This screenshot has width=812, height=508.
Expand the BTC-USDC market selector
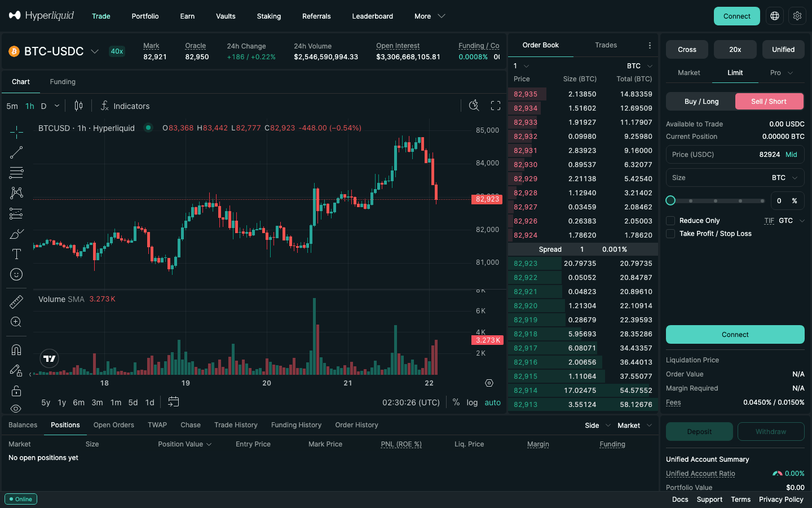click(x=54, y=51)
